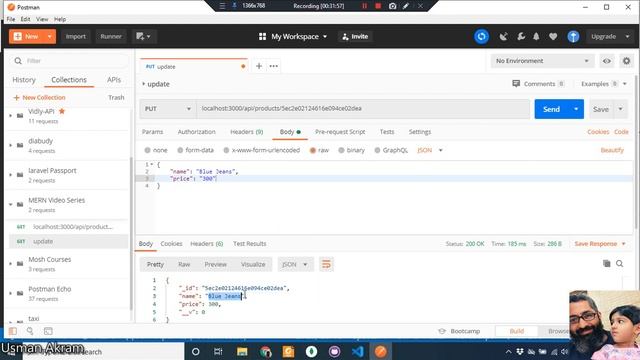
Task: Open the console icon in bottom bar
Action: coord(48,331)
